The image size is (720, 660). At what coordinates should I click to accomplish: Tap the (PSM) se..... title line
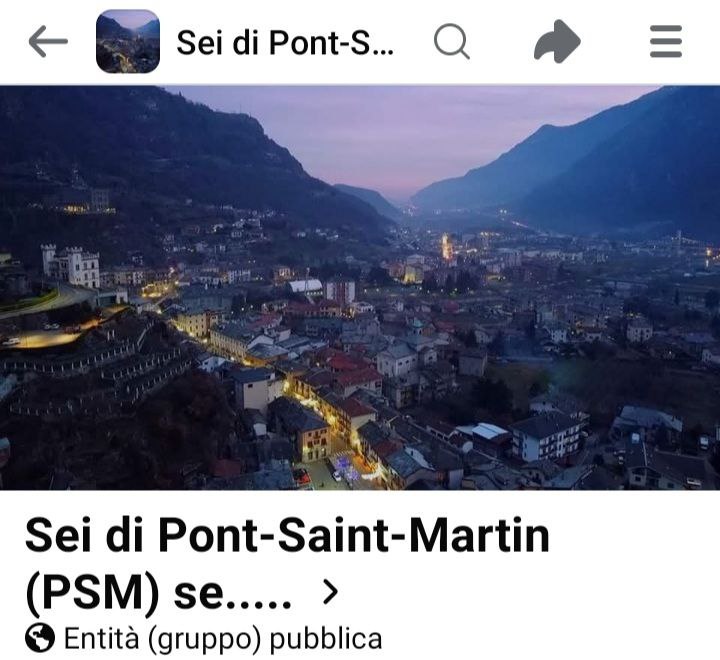[158, 592]
